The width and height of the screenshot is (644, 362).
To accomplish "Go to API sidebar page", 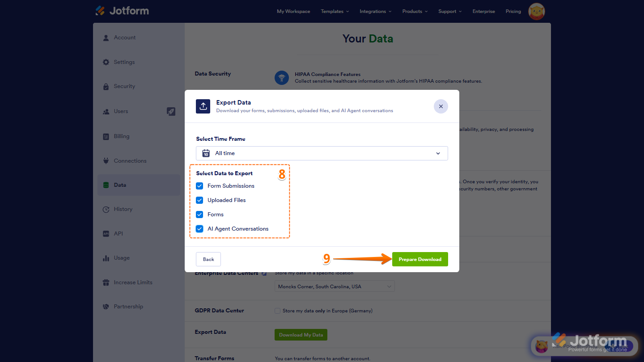I will point(139,234).
